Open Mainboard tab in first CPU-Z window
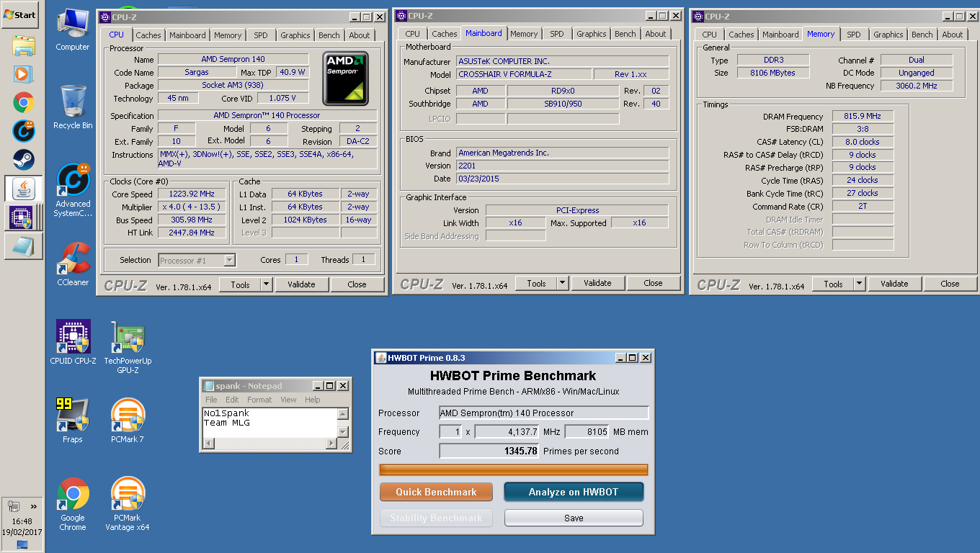The width and height of the screenshot is (980, 553). pos(187,35)
